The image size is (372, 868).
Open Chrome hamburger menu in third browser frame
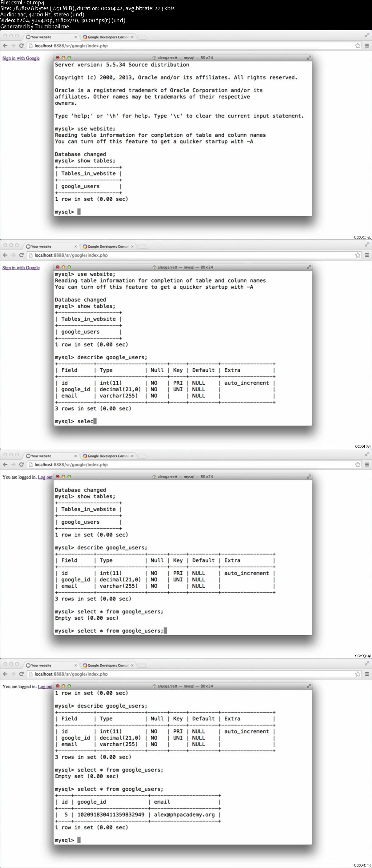pyautogui.click(x=367, y=465)
